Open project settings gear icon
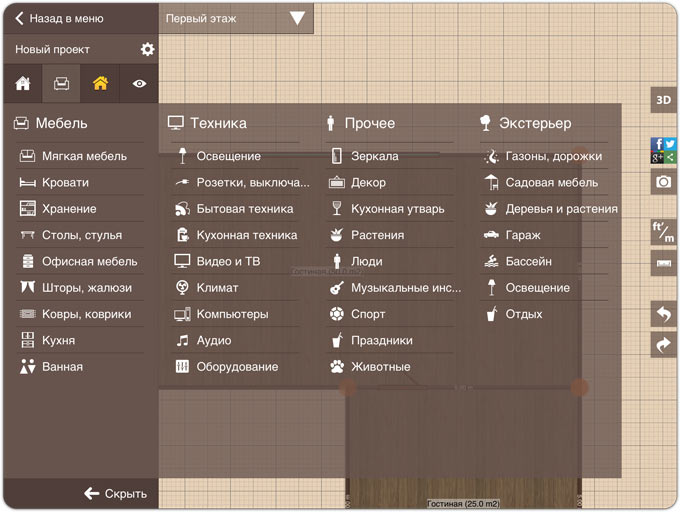Screen dimensions: 680x512 (147, 49)
